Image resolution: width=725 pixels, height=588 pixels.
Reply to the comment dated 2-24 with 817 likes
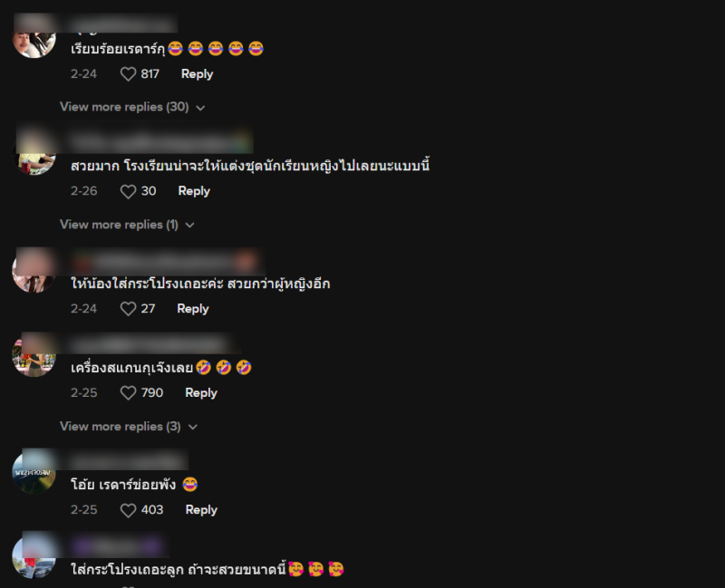click(x=197, y=74)
